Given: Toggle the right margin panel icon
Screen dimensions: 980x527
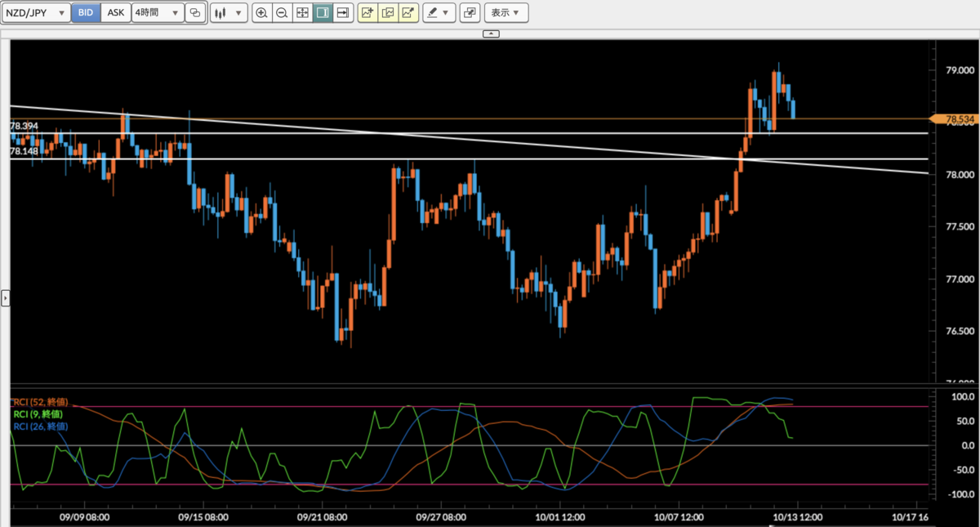Looking at the screenshot, I should point(323,13).
